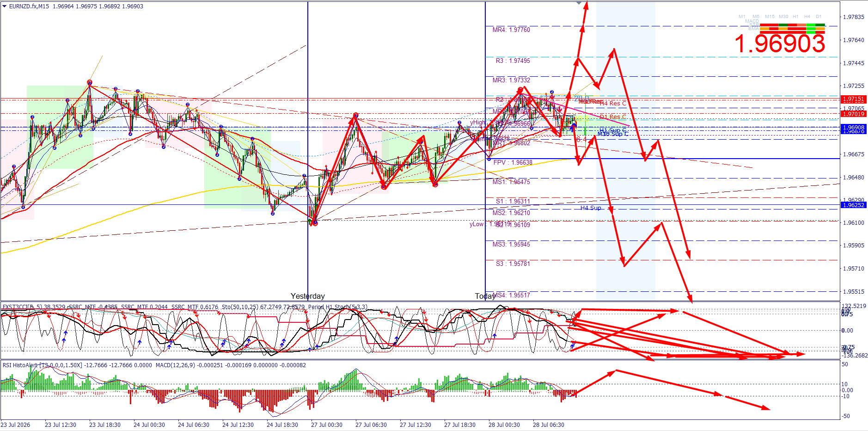Select the S1 : 1.96311 pivot label
This screenshot has height=431, width=868.
[513, 201]
